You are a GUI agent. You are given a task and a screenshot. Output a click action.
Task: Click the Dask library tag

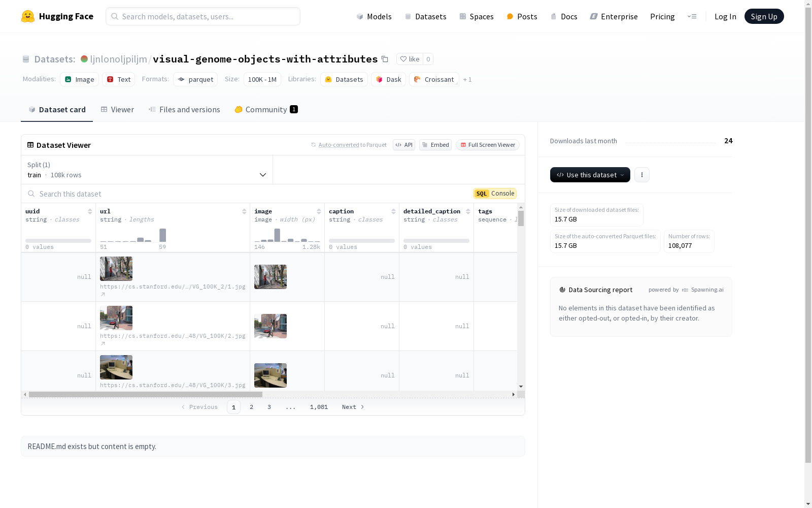coord(388,79)
